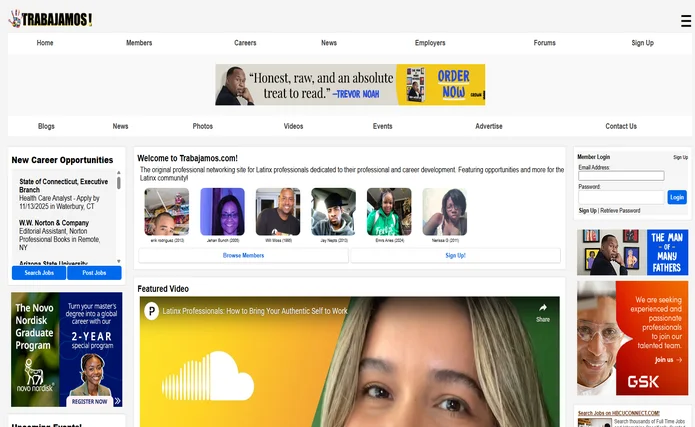
Task: Click The Man of Many Fathers ad
Action: coord(633,252)
